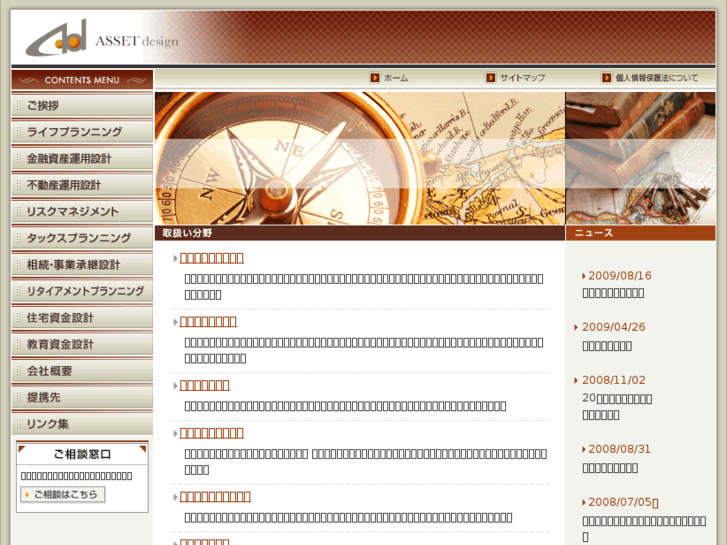
Task: Open 教育資金設計 menu item
Action: click(82, 344)
